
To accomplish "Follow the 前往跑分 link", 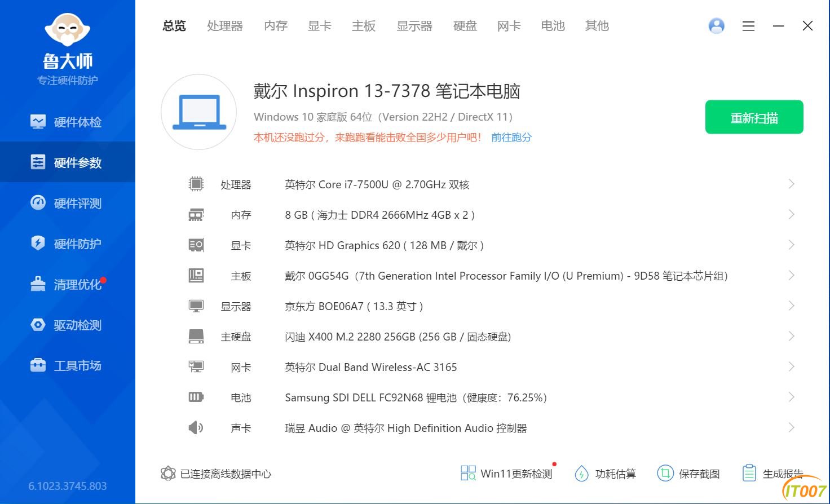I will coord(511,138).
